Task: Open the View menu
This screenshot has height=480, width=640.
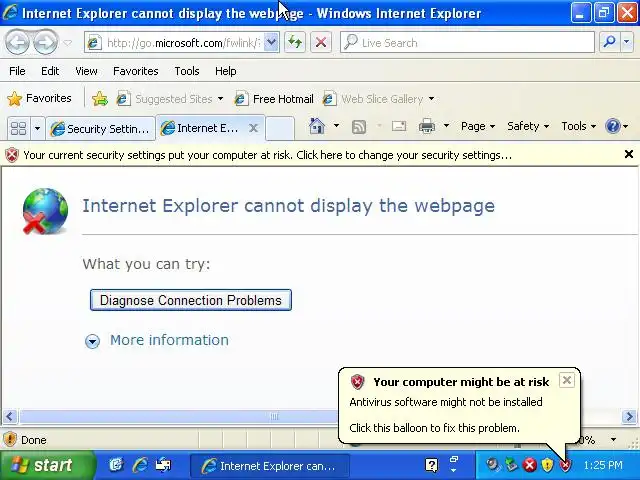Action: coord(86,71)
